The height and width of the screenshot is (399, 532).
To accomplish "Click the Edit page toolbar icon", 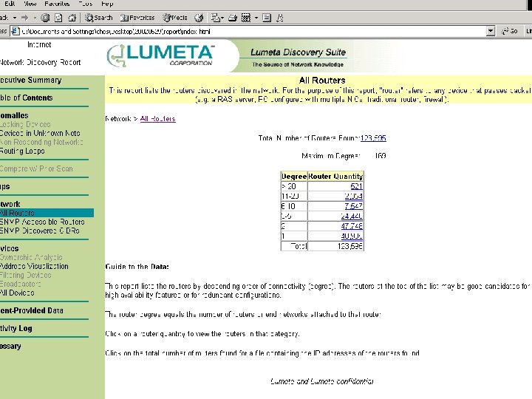I will [x=246, y=18].
